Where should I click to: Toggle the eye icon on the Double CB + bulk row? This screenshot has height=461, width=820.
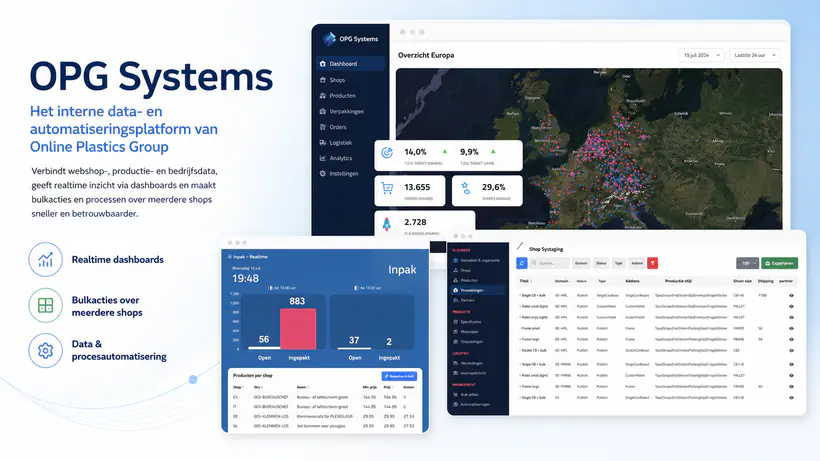(x=791, y=350)
